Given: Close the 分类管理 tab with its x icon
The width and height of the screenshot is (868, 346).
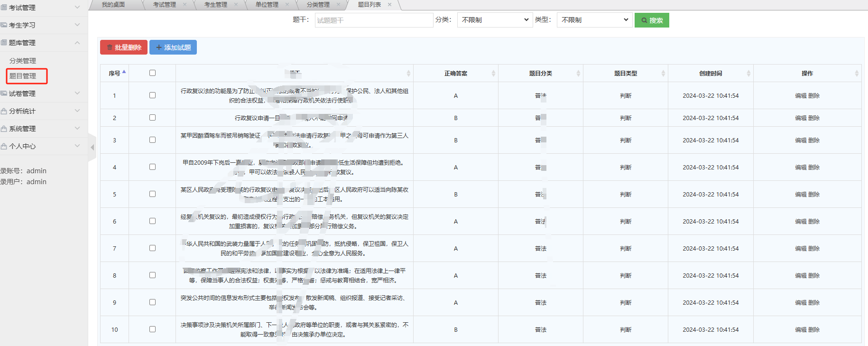Looking at the screenshot, I should (x=338, y=5).
